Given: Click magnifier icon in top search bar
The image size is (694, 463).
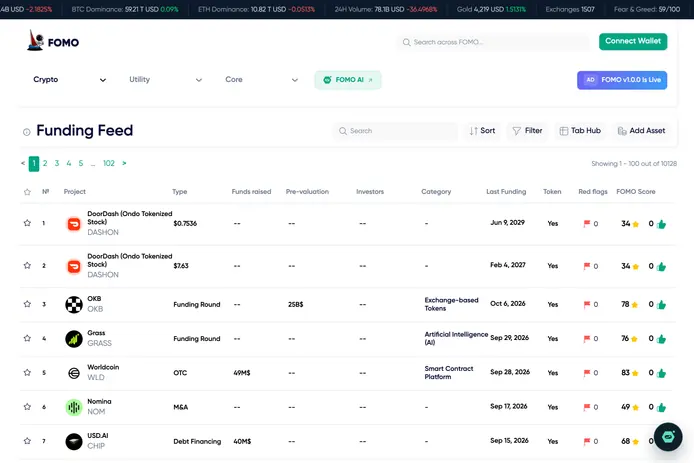Looking at the screenshot, I should [x=406, y=42].
